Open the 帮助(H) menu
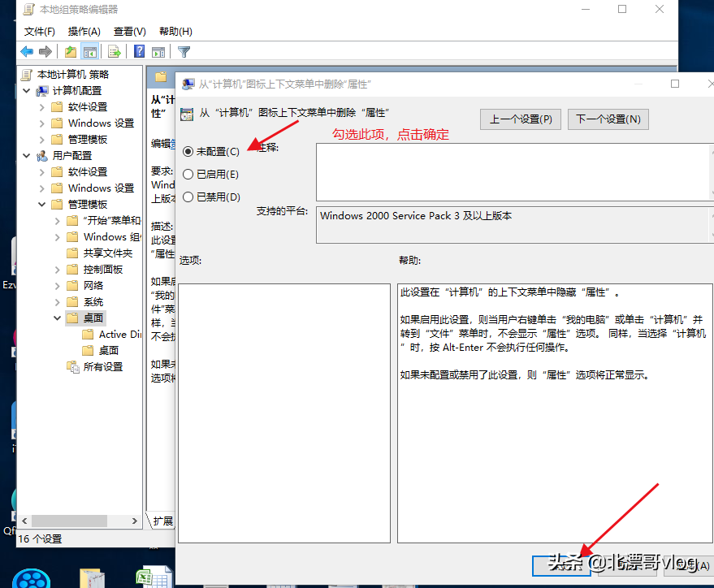 tap(175, 32)
